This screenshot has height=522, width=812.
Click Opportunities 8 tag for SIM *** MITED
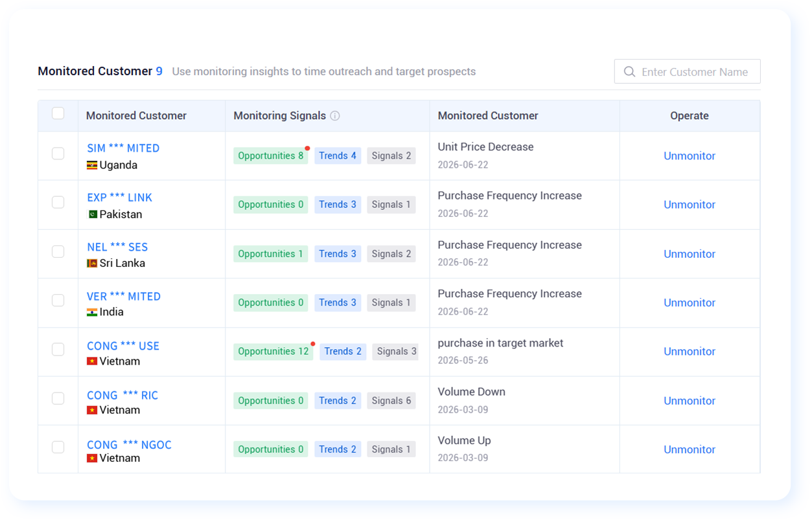tap(271, 156)
